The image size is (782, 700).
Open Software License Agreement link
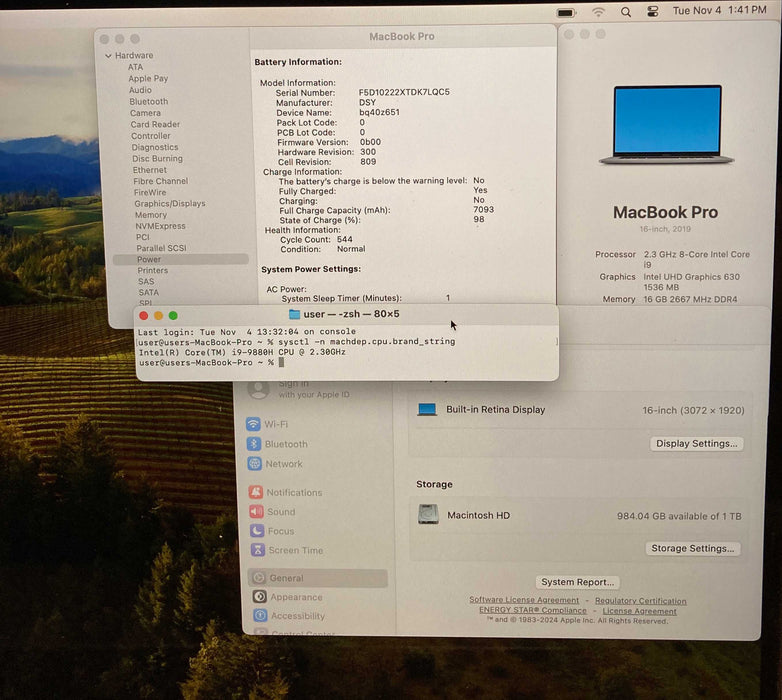(x=524, y=600)
